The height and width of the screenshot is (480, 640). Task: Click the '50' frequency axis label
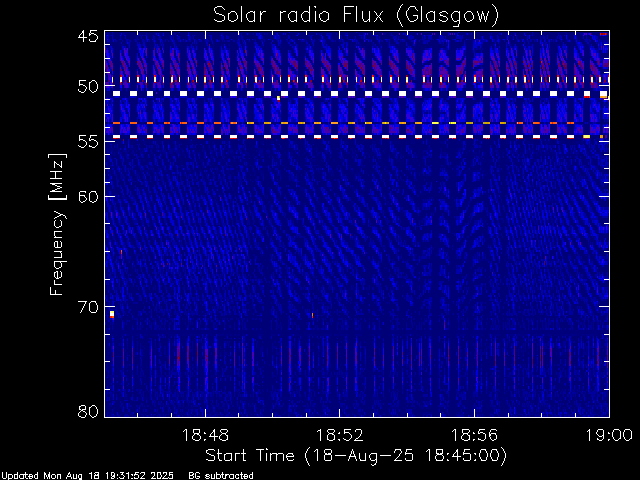point(88,87)
